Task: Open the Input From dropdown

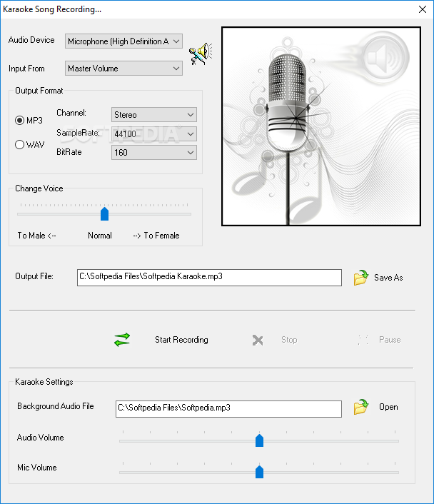Action: [x=123, y=68]
